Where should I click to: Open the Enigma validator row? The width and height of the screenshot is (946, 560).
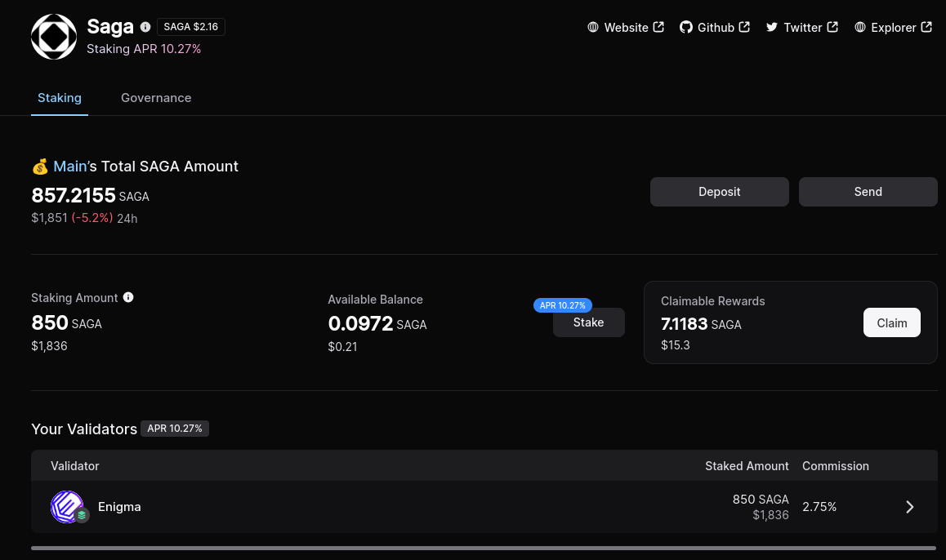coord(484,507)
